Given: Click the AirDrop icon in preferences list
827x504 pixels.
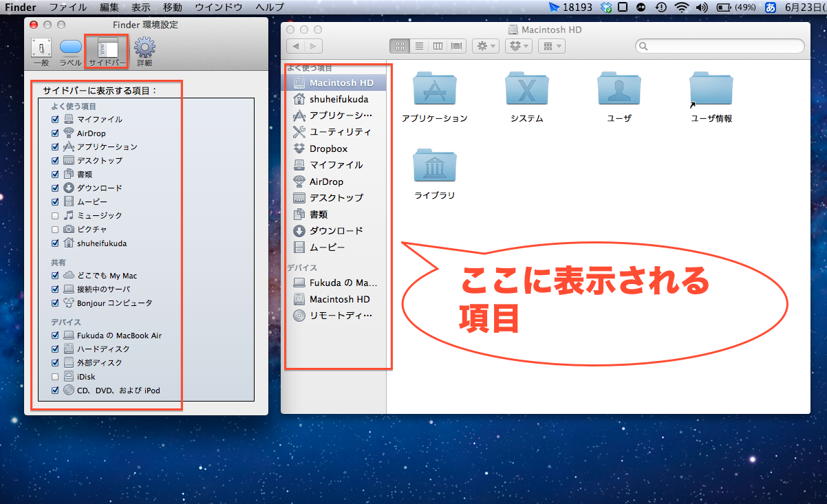Looking at the screenshot, I should (69, 133).
